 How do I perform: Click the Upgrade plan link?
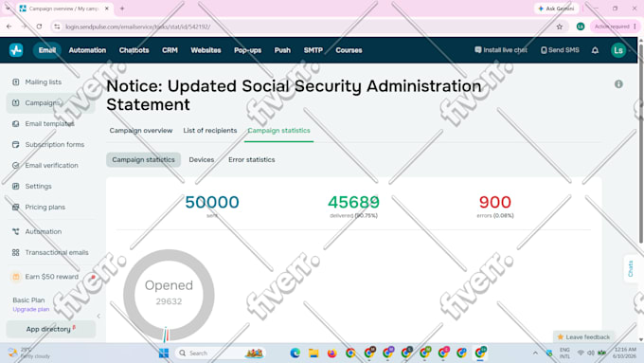point(31,309)
